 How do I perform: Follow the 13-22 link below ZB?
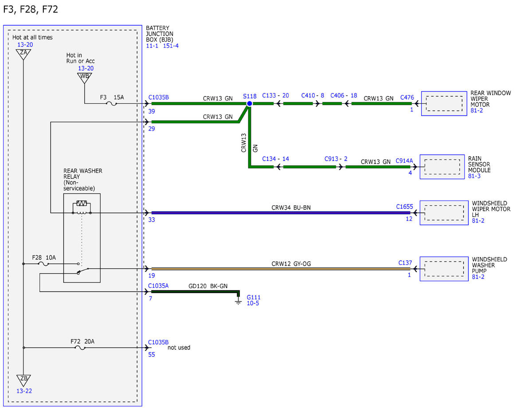(24, 391)
